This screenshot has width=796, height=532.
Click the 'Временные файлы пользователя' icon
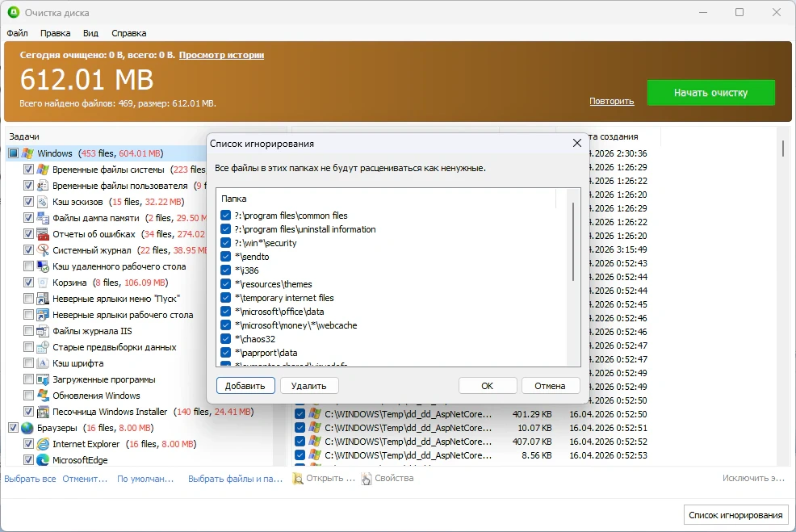43,186
